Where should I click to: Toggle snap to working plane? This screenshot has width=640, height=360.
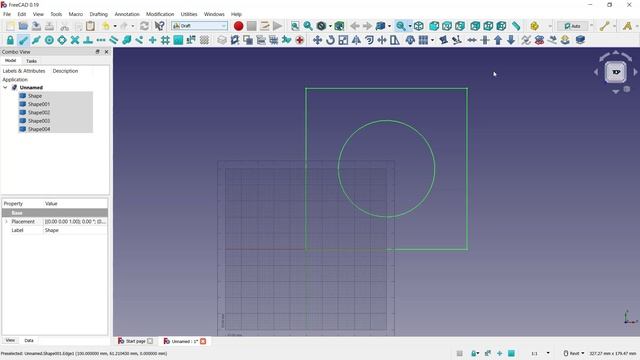178,40
